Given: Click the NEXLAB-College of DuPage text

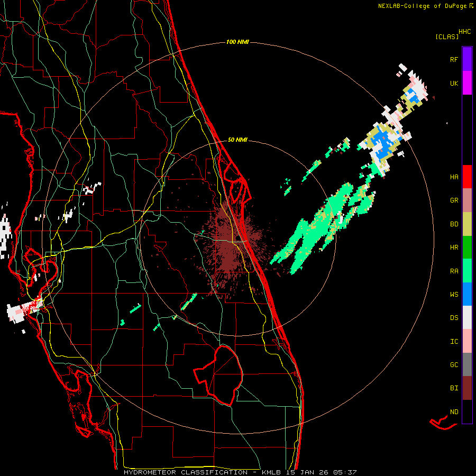Looking at the screenshot, I should 422,6.
